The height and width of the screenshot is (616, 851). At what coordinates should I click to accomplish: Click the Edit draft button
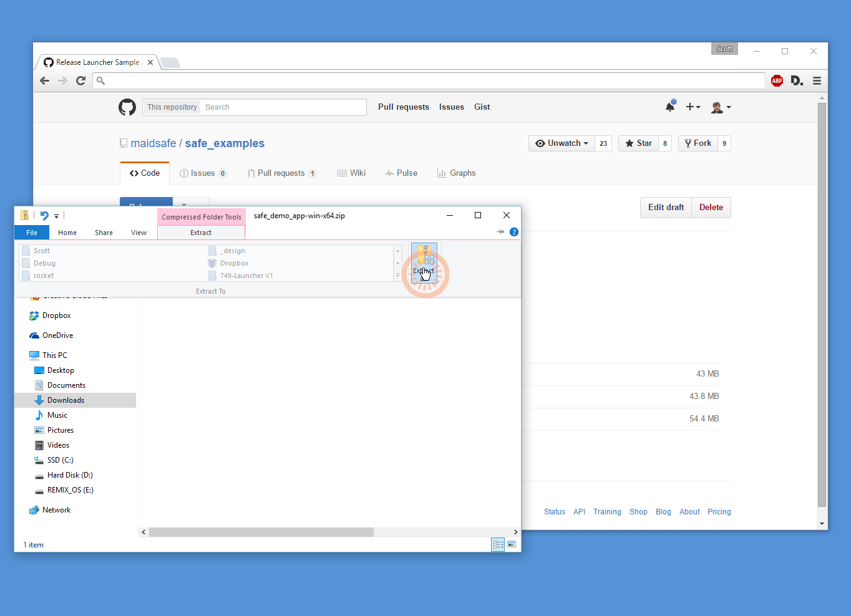[666, 208]
